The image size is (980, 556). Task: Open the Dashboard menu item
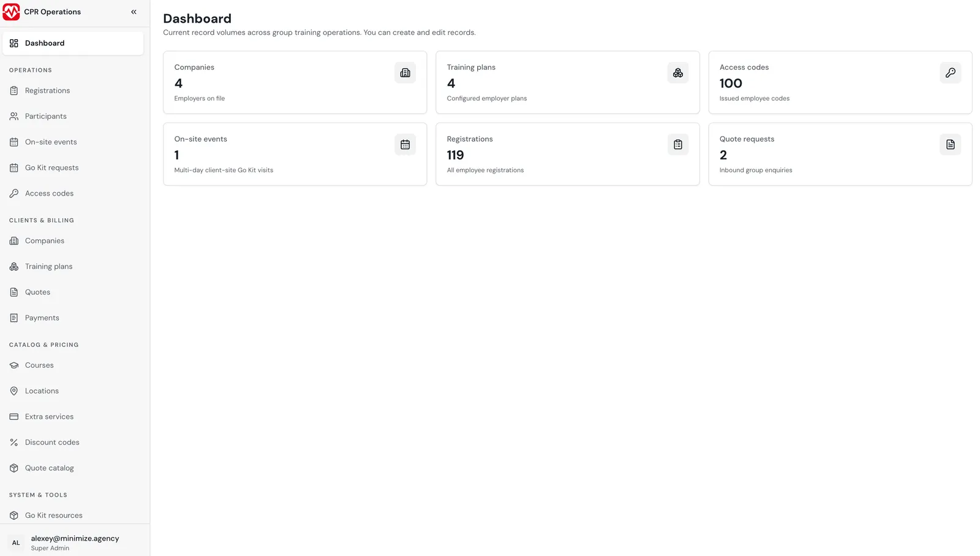(x=73, y=44)
